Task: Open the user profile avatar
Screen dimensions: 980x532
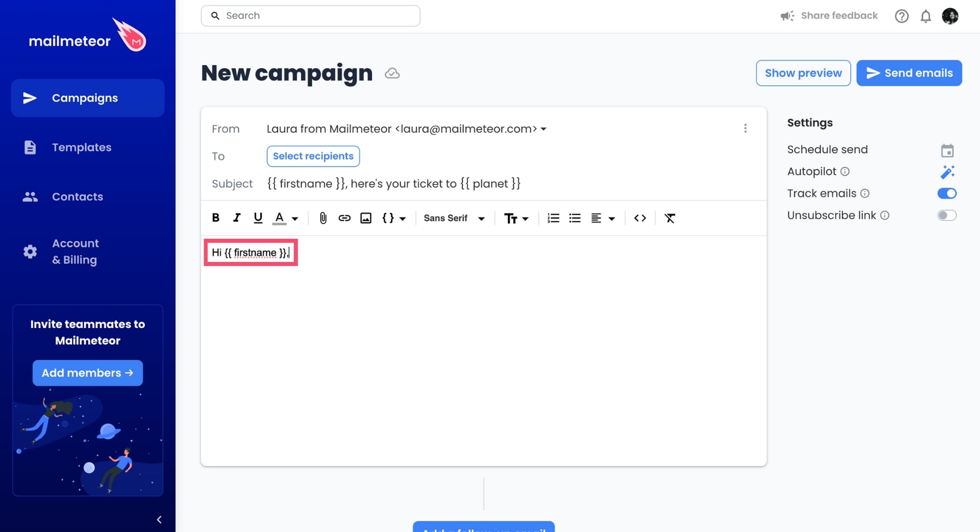Action: point(950,16)
